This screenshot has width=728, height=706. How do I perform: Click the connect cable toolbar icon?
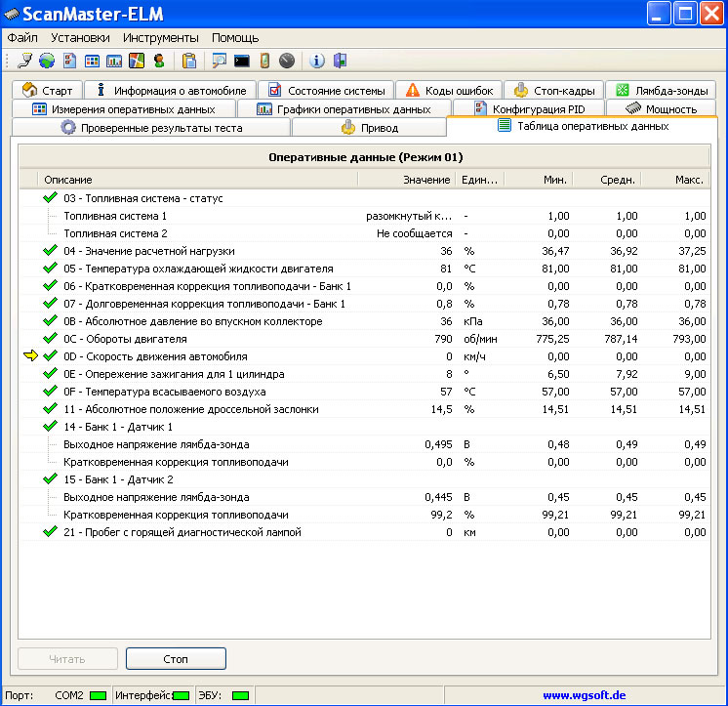pyautogui.click(x=24, y=61)
